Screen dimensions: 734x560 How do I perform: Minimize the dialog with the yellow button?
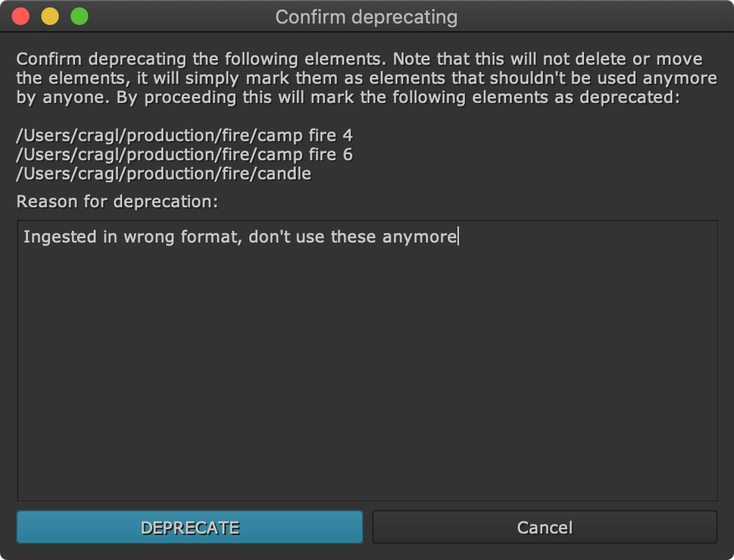click(x=50, y=16)
